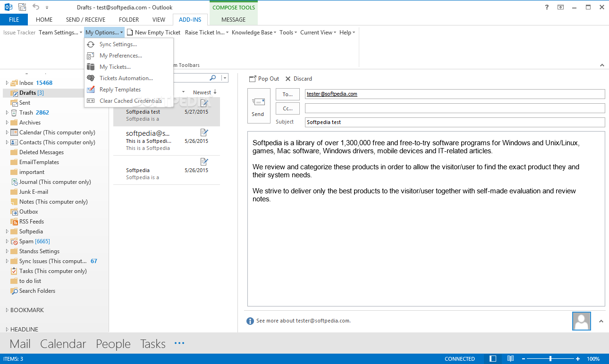Select the EmailTemplates folder
Image resolution: width=609 pixels, height=364 pixels.
39,162
